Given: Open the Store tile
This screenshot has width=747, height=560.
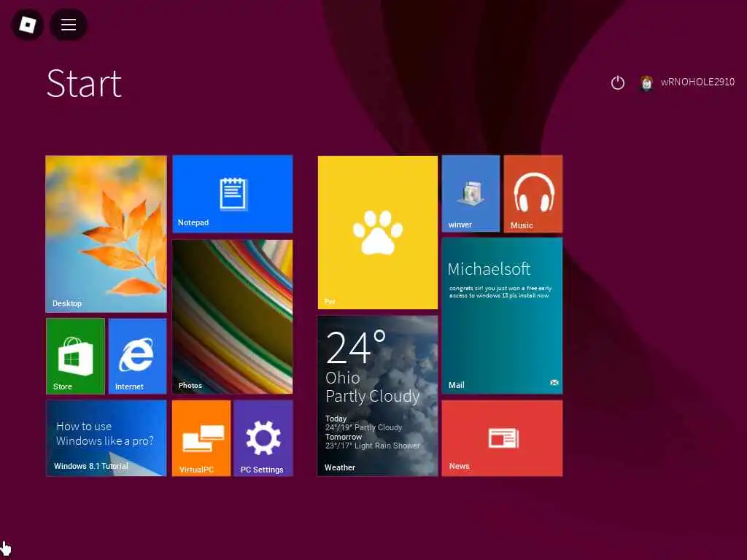Looking at the screenshot, I should pyautogui.click(x=75, y=356).
